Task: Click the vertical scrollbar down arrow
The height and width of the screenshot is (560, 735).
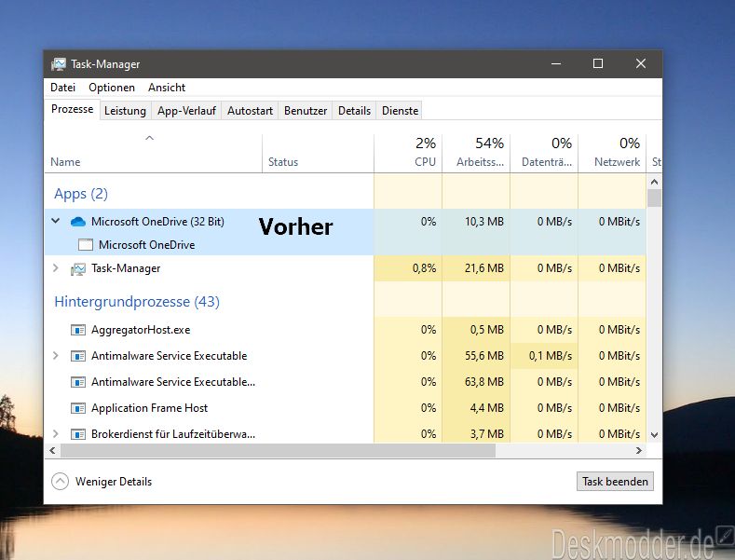Action: pyautogui.click(x=654, y=435)
